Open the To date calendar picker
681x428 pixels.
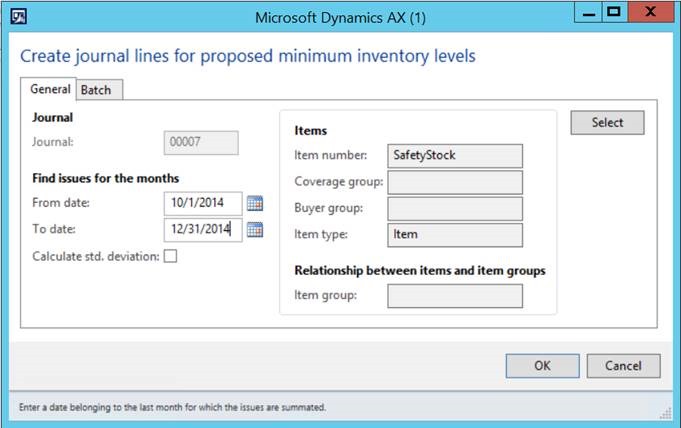(x=254, y=230)
